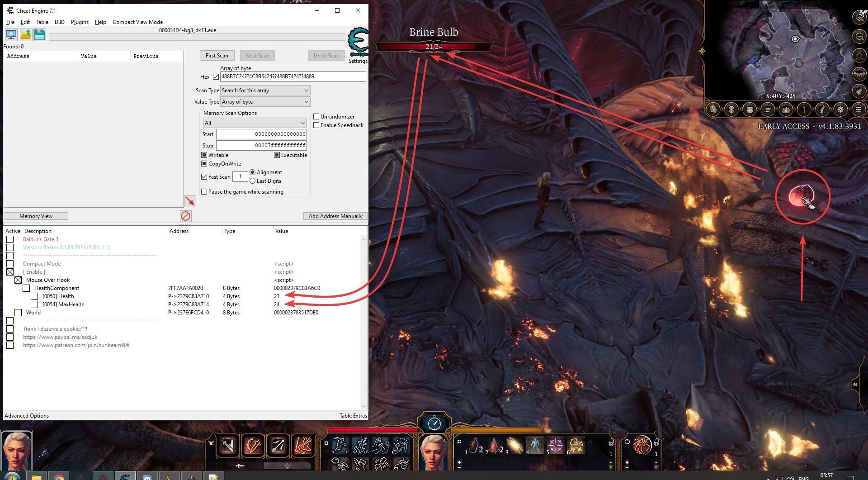The height and width of the screenshot is (480, 868).
Task: Open the D3D menu
Action: tap(60, 22)
